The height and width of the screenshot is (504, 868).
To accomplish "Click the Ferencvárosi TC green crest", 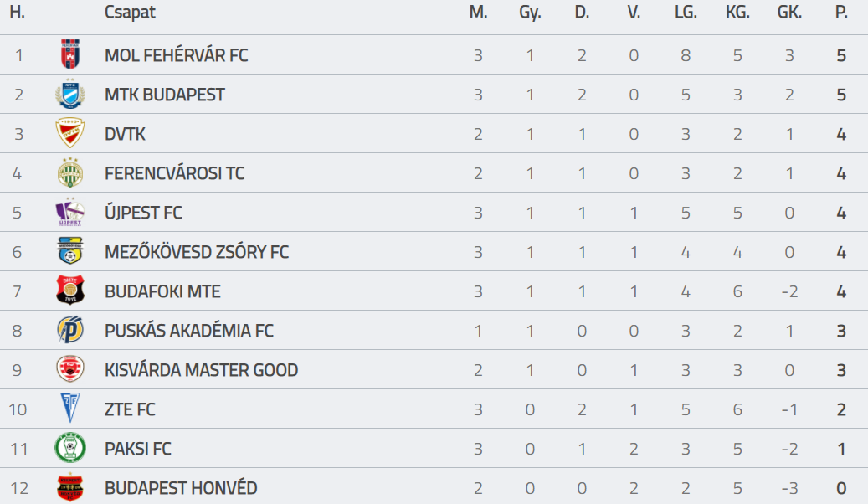I will click(x=70, y=172).
